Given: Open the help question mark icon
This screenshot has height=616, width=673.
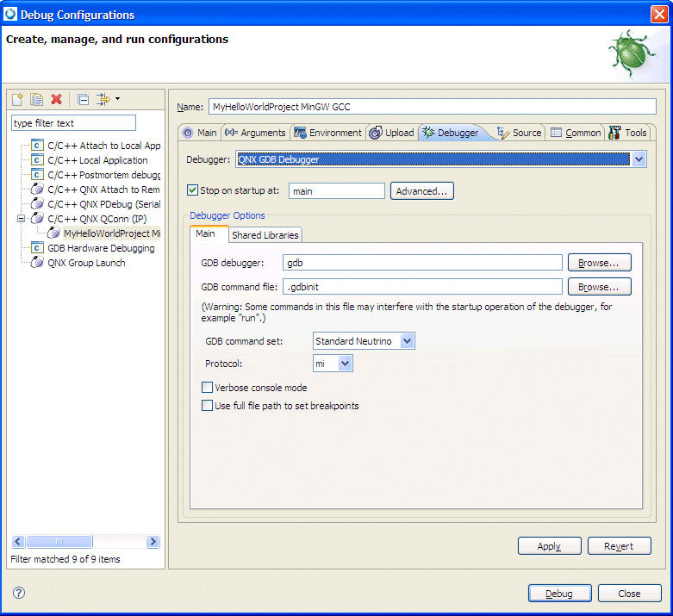Looking at the screenshot, I should tap(19, 593).
